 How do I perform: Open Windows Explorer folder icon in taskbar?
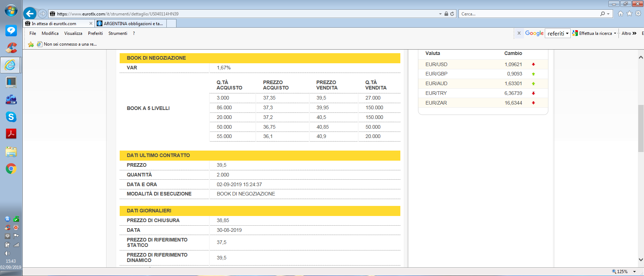[11, 152]
